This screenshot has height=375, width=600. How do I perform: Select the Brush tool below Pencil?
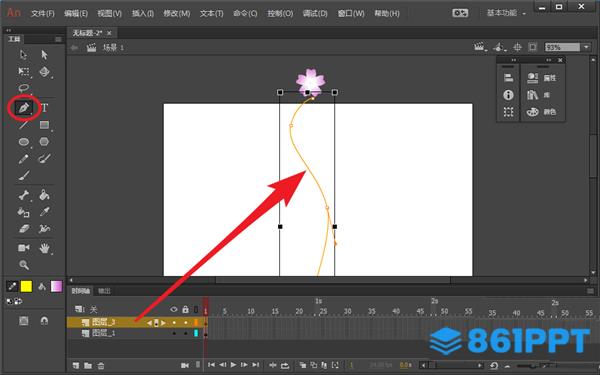(x=24, y=176)
